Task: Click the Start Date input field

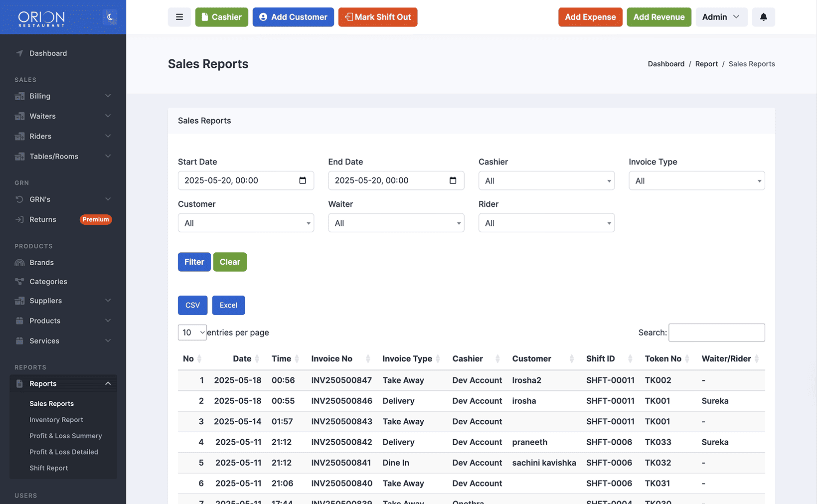Action: (x=246, y=180)
